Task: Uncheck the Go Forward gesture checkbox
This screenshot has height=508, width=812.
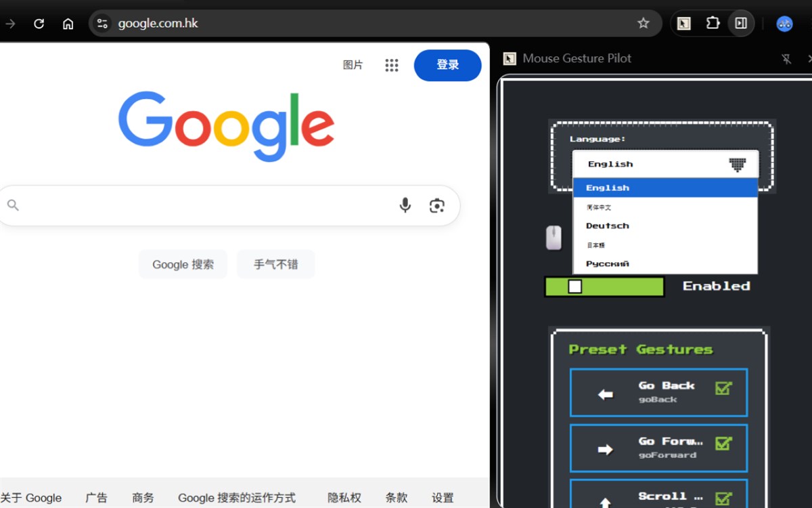Action: click(x=723, y=443)
